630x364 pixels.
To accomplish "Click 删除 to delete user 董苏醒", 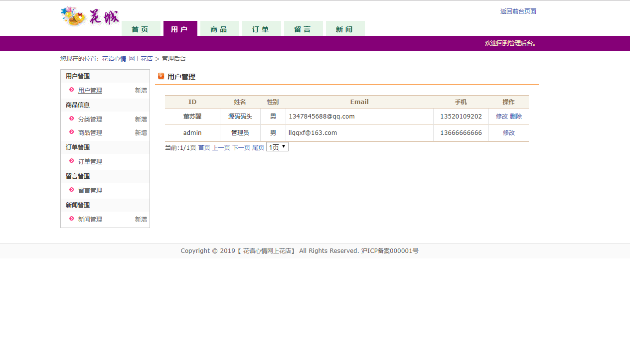I will pyautogui.click(x=517, y=116).
